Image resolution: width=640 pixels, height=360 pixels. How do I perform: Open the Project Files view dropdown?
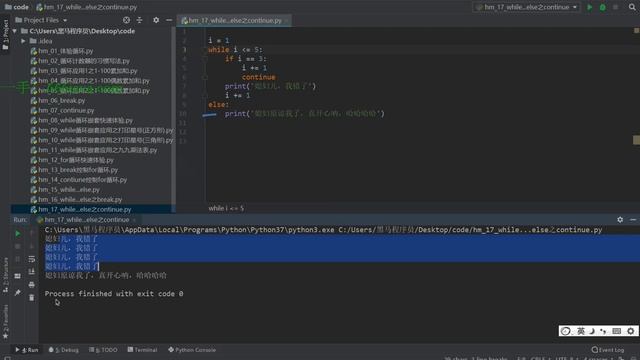click(x=41, y=20)
